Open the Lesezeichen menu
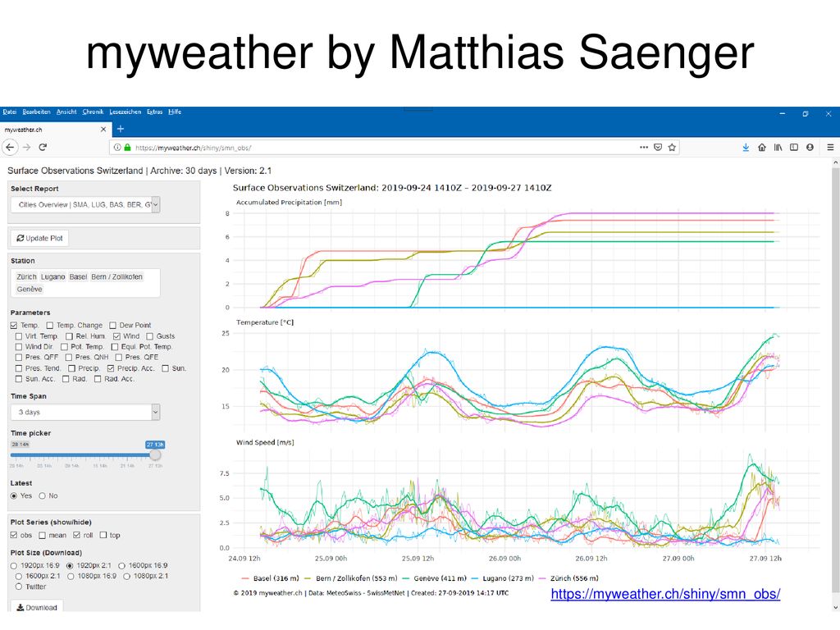This screenshot has width=840, height=630. 126,112
